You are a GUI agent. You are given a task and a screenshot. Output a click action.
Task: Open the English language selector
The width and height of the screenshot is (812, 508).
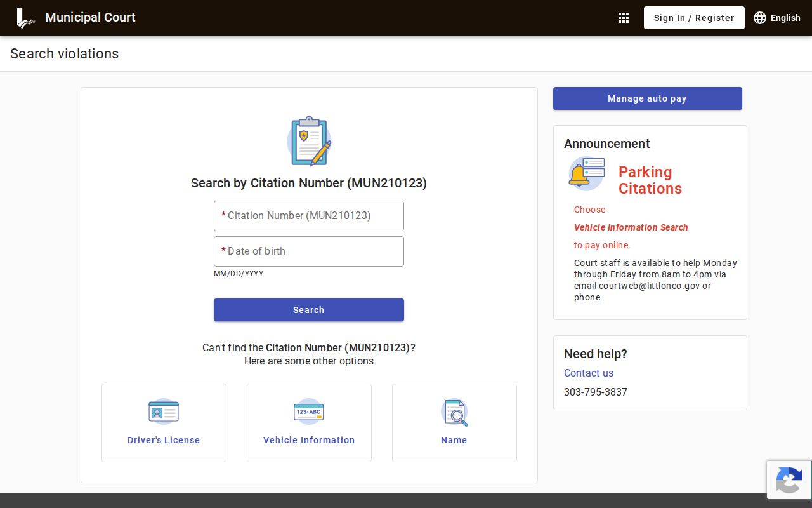click(x=777, y=18)
